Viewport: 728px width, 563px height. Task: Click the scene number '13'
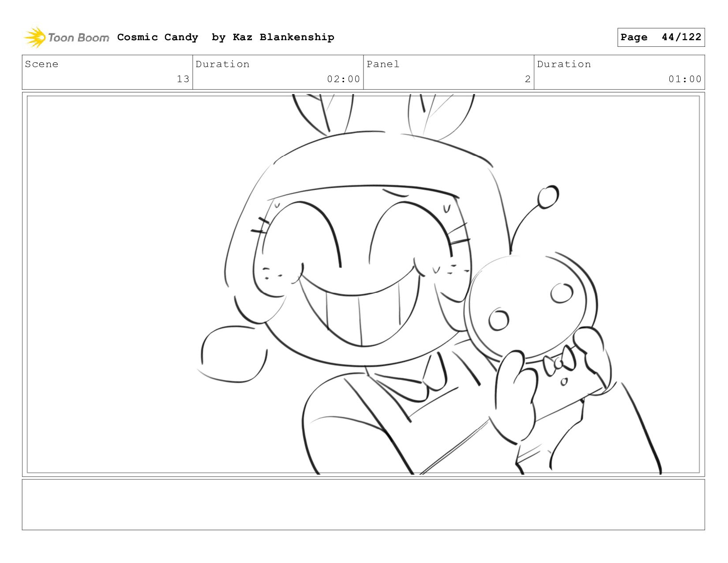(x=183, y=79)
